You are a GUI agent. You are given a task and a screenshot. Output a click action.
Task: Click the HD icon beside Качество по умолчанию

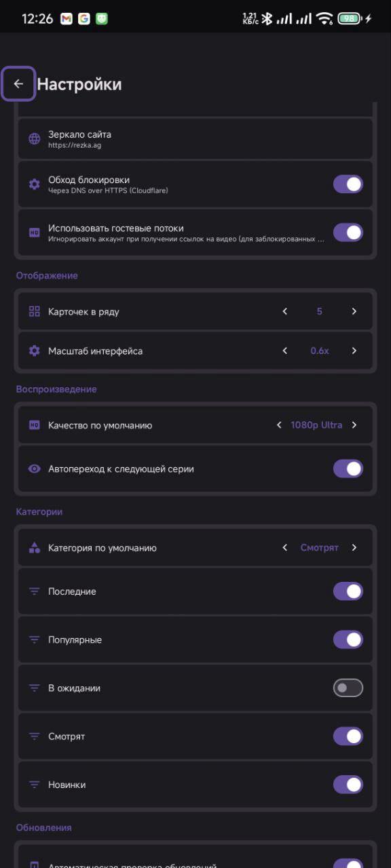[x=34, y=425]
